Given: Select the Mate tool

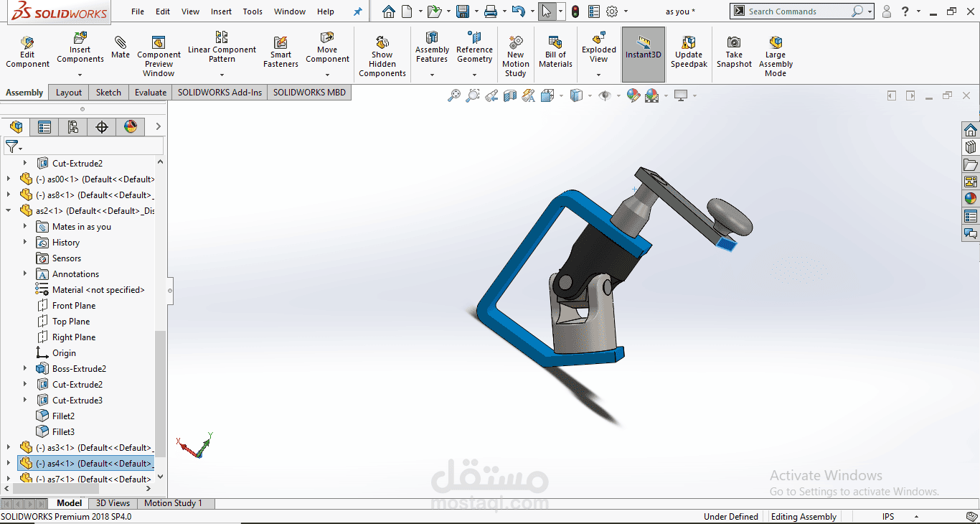Looking at the screenshot, I should tap(121, 47).
